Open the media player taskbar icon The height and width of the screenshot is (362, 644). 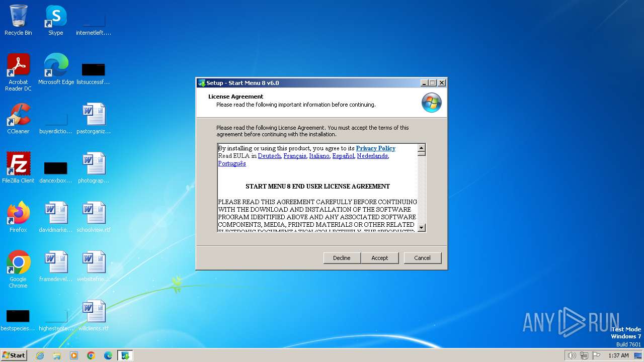point(74,355)
